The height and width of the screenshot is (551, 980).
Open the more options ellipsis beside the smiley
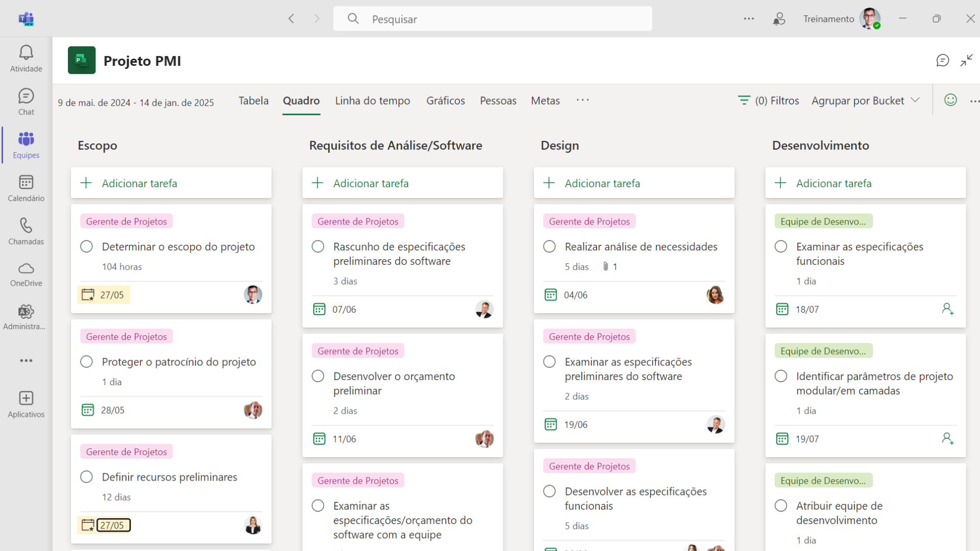974,101
